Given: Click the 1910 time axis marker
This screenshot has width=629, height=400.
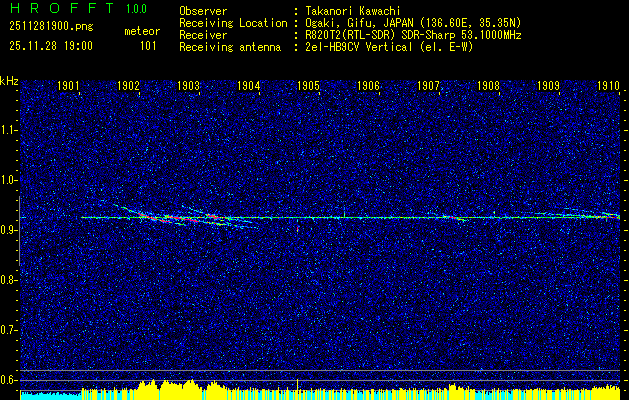Looking at the screenshot, I should coord(608,85).
